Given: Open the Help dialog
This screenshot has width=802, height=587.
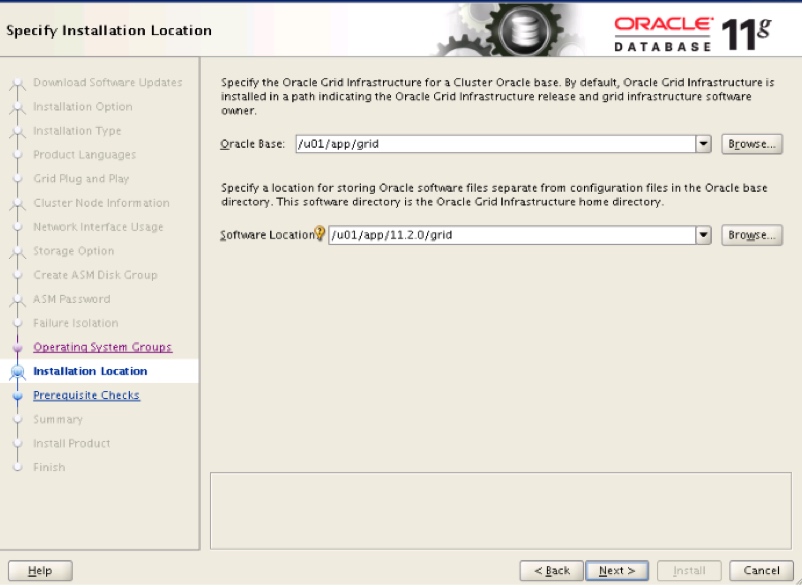Looking at the screenshot, I should coord(39,570).
